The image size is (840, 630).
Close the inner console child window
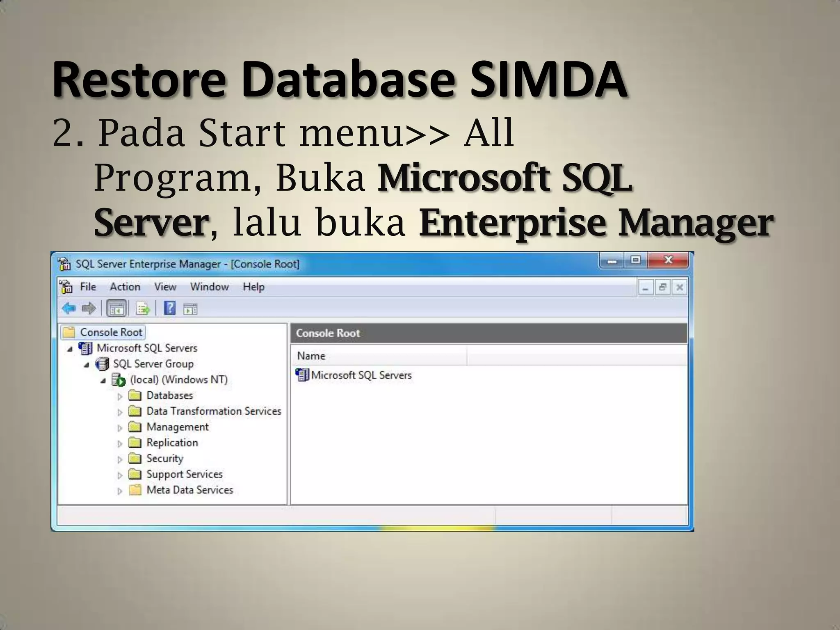point(679,288)
